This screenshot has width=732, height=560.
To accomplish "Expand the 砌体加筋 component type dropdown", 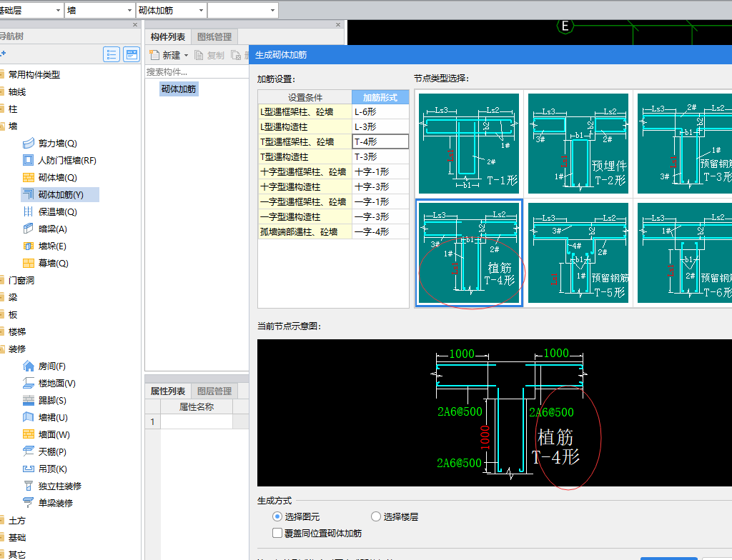I will coord(201,10).
